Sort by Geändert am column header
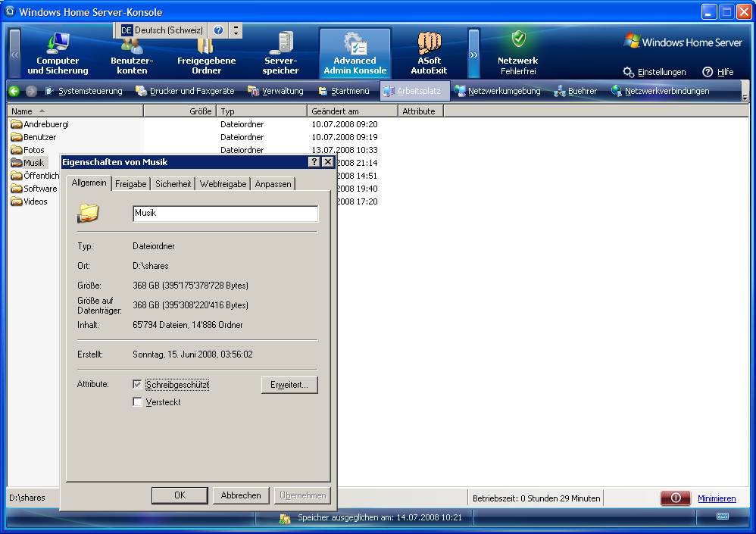 (352, 111)
